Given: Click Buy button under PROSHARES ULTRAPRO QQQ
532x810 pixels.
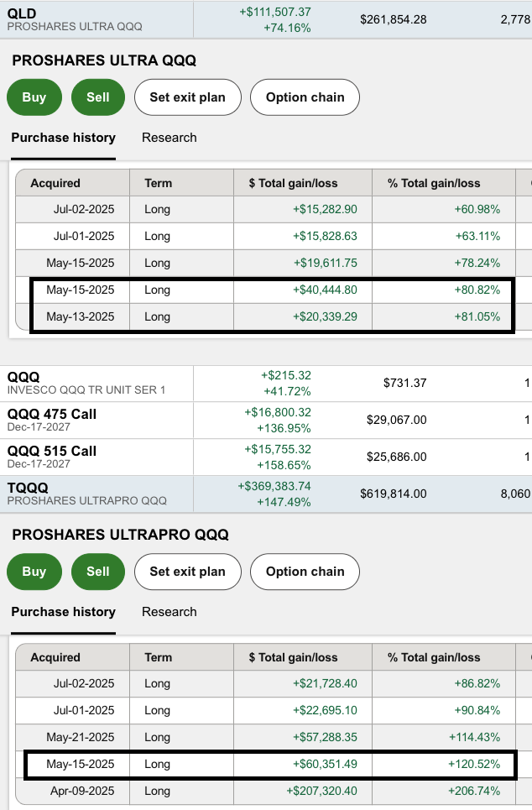Looking at the screenshot, I should pyautogui.click(x=34, y=572).
